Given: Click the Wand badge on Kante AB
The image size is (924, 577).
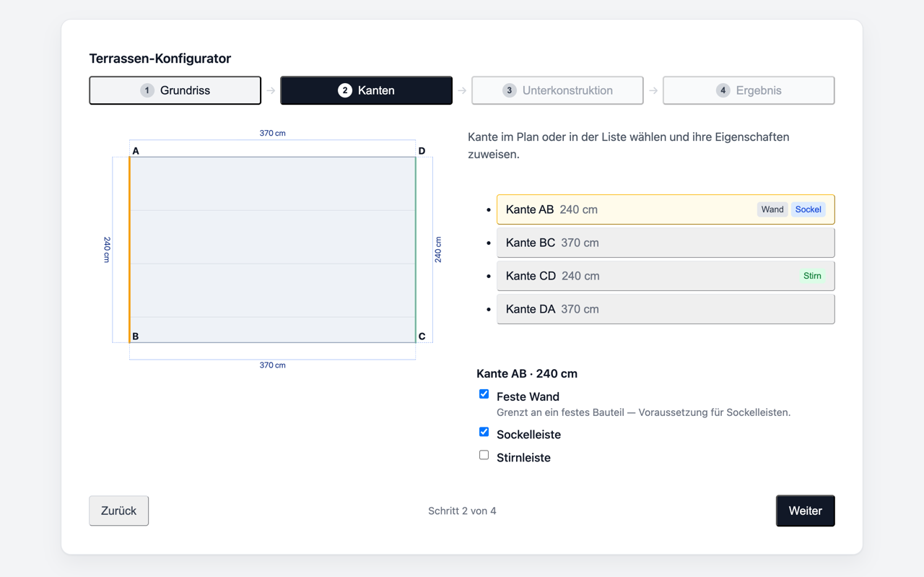Looking at the screenshot, I should pyautogui.click(x=772, y=209).
